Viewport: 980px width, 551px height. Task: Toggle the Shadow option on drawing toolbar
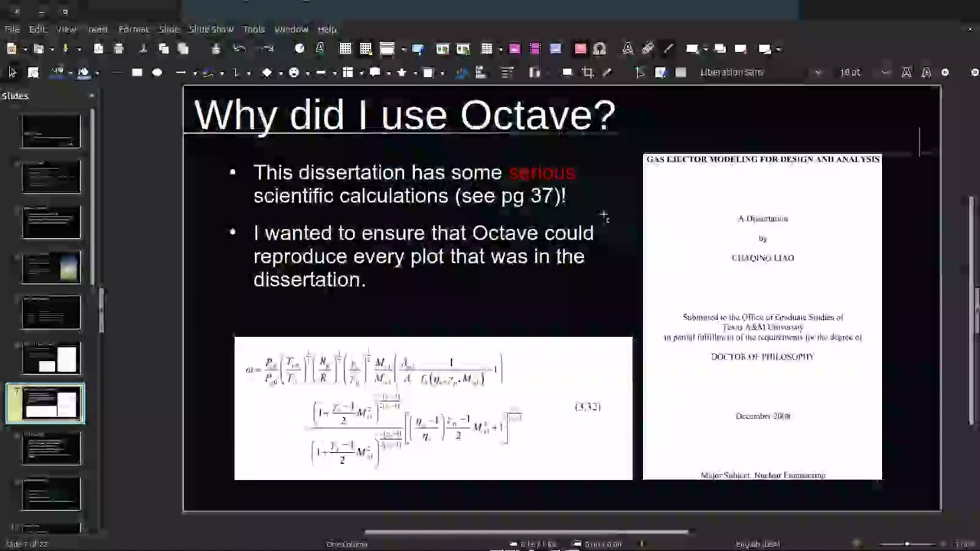pos(567,72)
